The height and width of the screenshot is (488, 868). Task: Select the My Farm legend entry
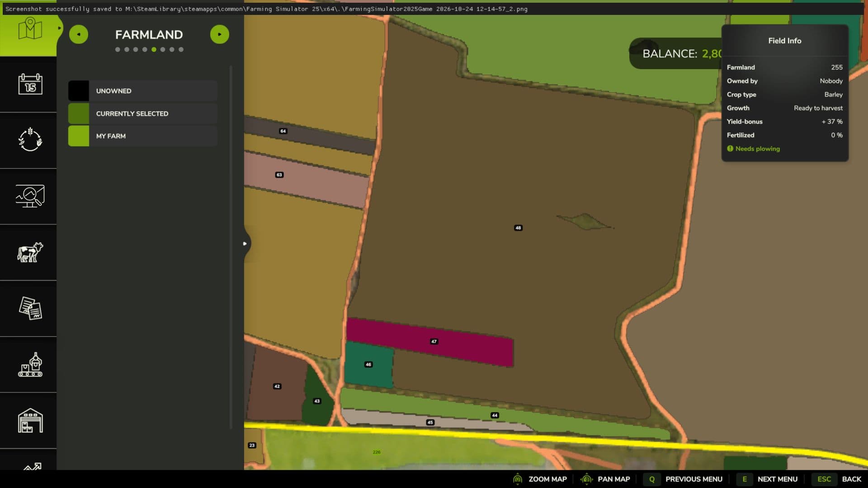143,136
